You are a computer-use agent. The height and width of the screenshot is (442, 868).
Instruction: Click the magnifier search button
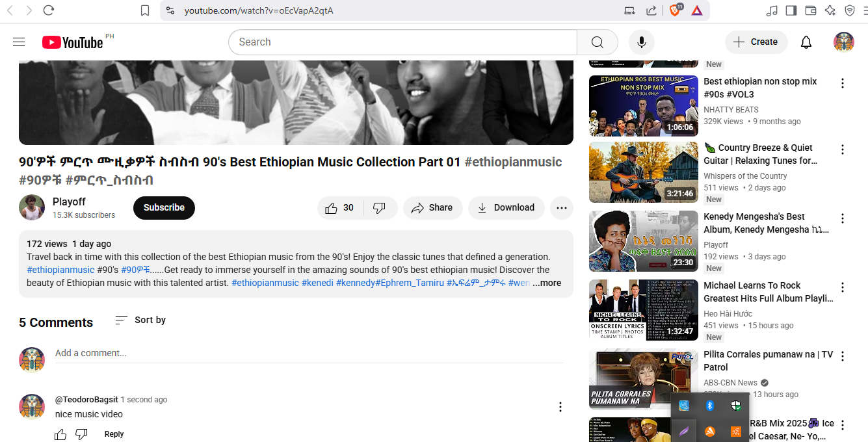pos(597,42)
